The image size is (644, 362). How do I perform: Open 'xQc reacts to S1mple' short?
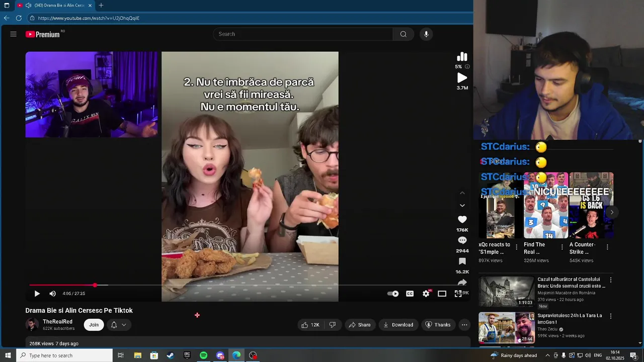click(x=497, y=205)
